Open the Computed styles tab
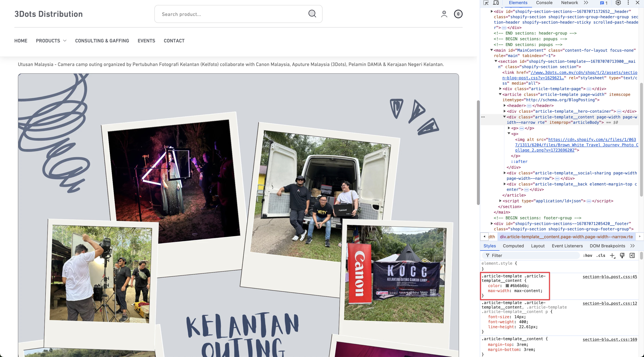Image resolution: width=644 pixels, height=357 pixels. pos(513,246)
